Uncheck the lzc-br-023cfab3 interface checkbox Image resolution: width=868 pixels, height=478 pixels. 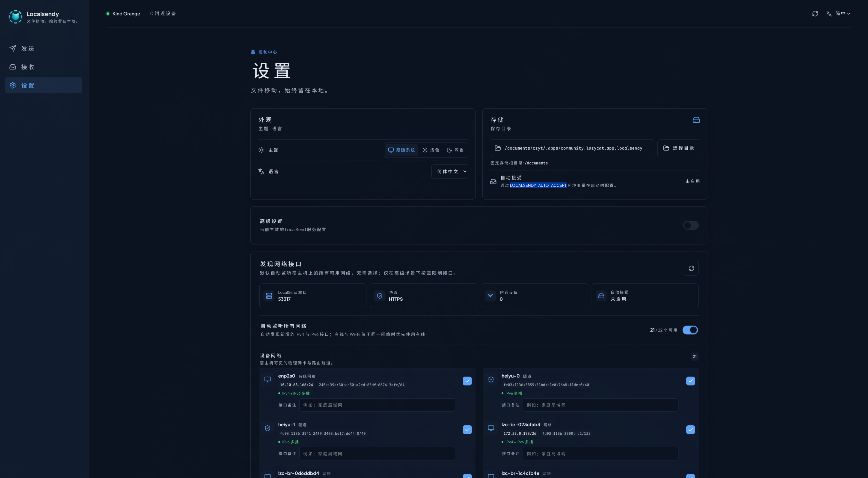pyautogui.click(x=690, y=430)
